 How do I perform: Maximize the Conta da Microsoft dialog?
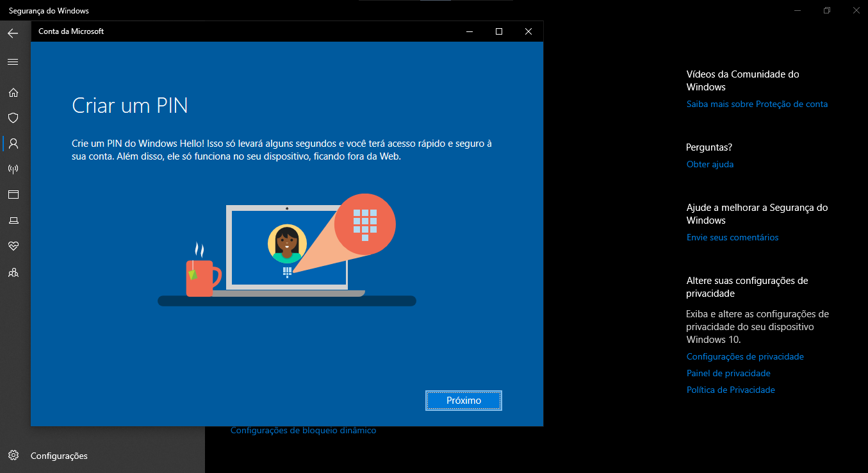coord(499,31)
